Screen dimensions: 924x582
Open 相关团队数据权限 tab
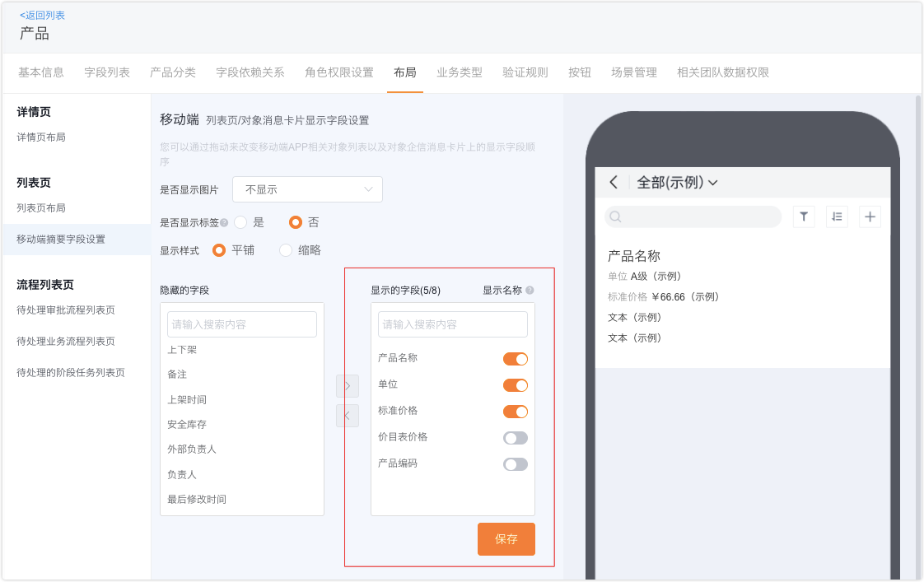(722, 72)
